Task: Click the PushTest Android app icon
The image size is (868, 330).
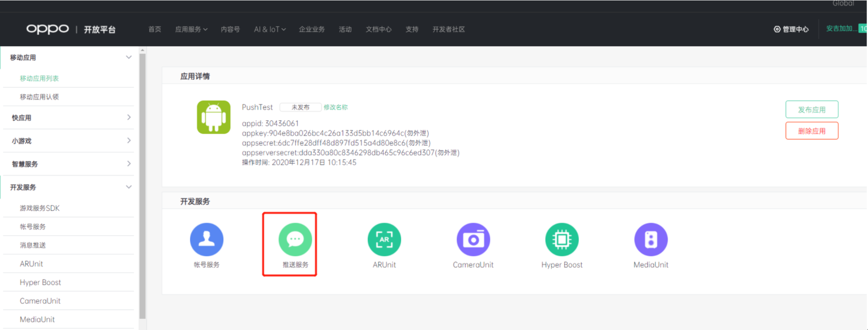Action: click(214, 117)
